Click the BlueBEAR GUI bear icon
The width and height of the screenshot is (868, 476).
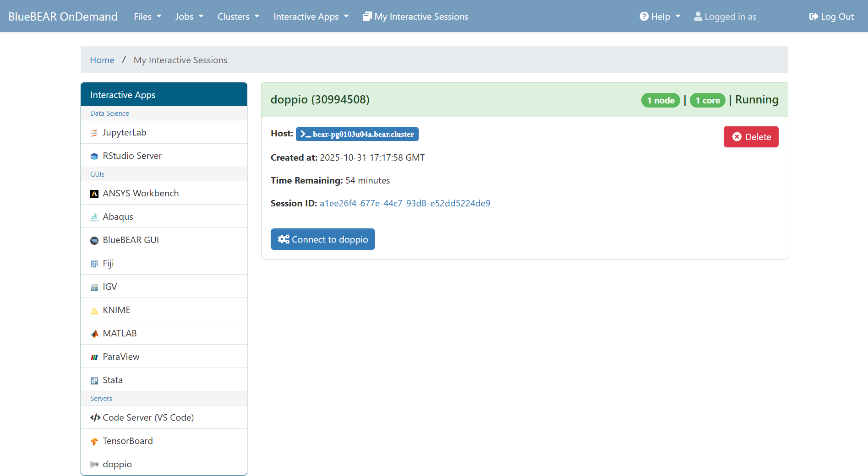tap(94, 240)
